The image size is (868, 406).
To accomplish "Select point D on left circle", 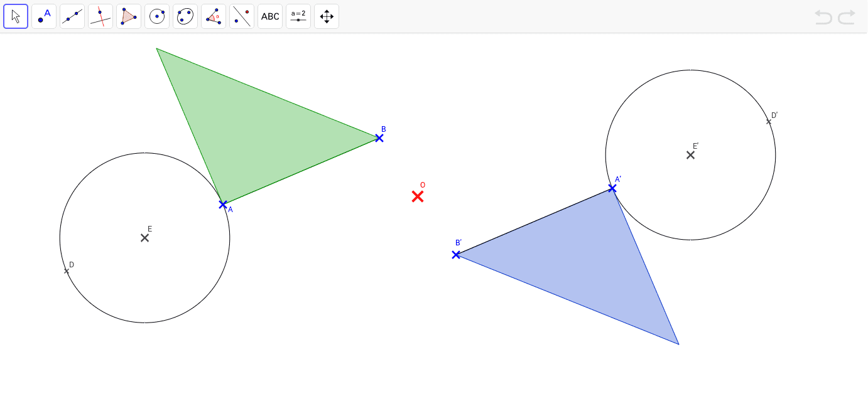I will [x=67, y=271].
